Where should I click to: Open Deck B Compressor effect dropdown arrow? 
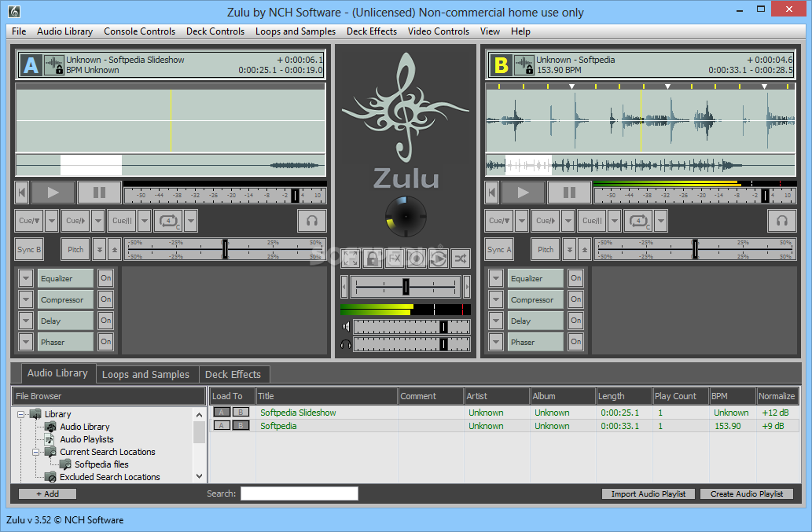(496, 299)
